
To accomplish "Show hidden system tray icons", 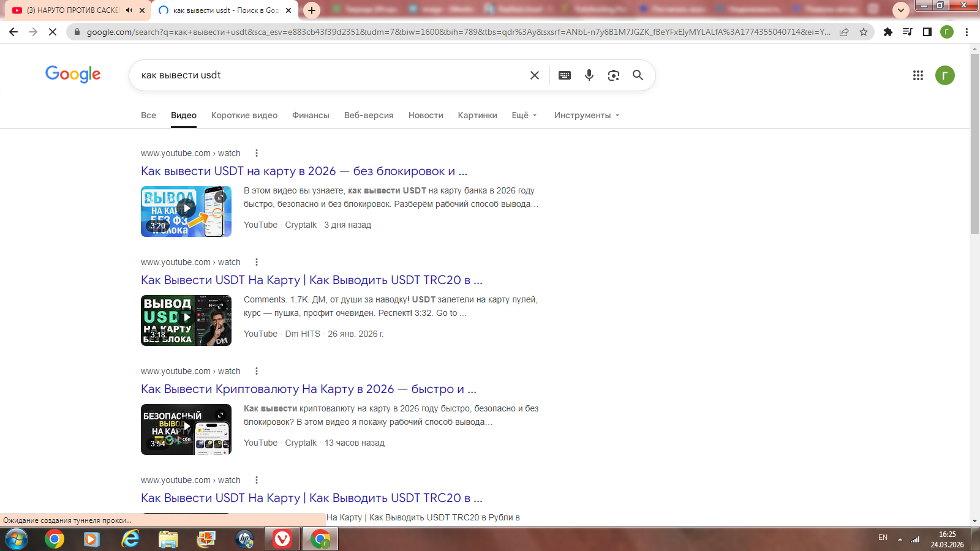I will [900, 539].
